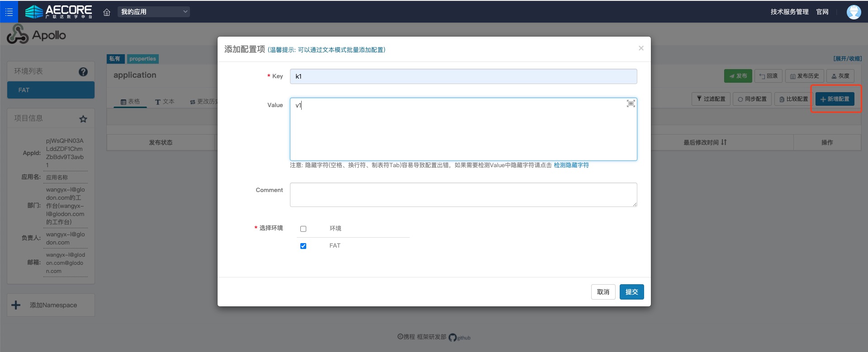This screenshot has height=352, width=868.
Task: Click the [展开/收缩] expand-collapse toggle
Action: coord(847,59)
